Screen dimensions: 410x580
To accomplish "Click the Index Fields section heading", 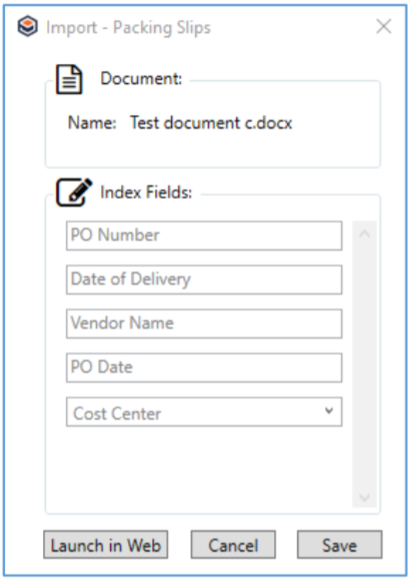I will coord(146,192).
